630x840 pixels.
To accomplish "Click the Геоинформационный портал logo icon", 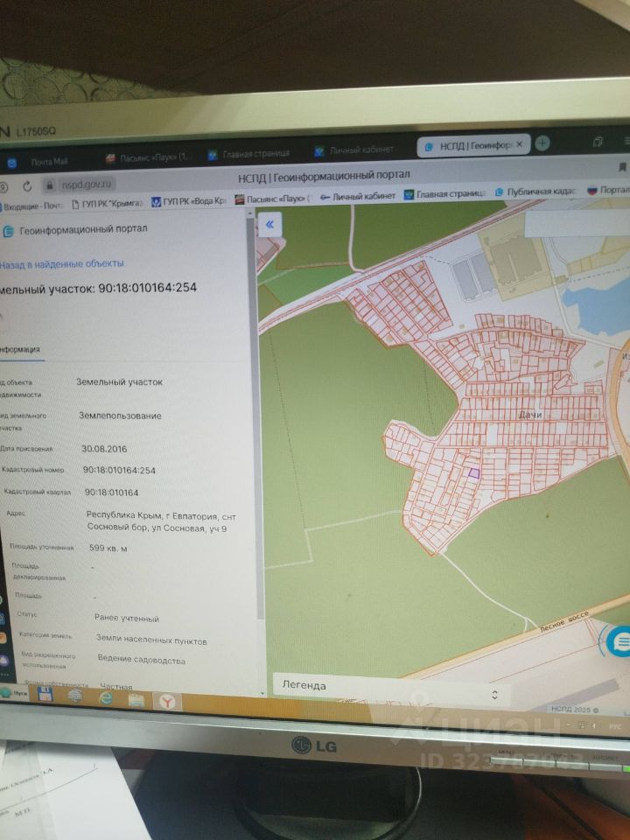I will point(8,232).
